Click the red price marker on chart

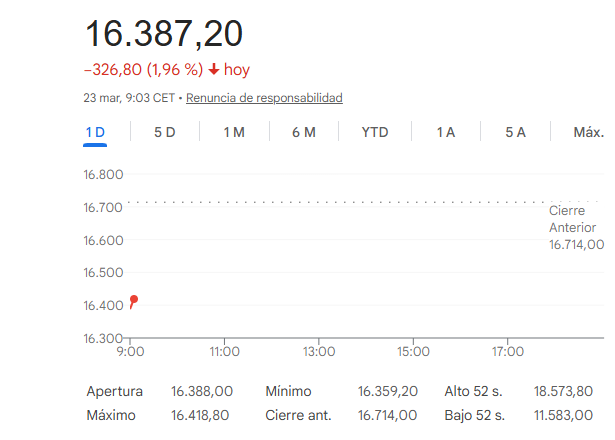tap(133, 300)
